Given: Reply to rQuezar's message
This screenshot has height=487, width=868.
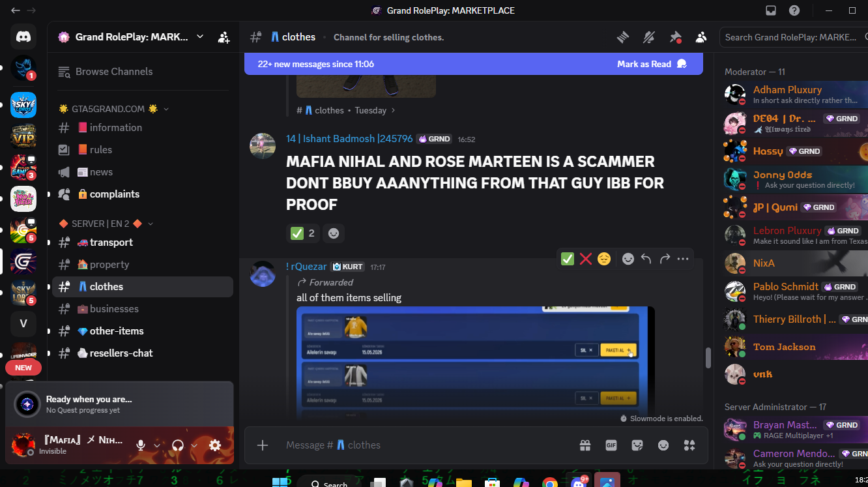Looking at the screenshot, I should 646,259.
